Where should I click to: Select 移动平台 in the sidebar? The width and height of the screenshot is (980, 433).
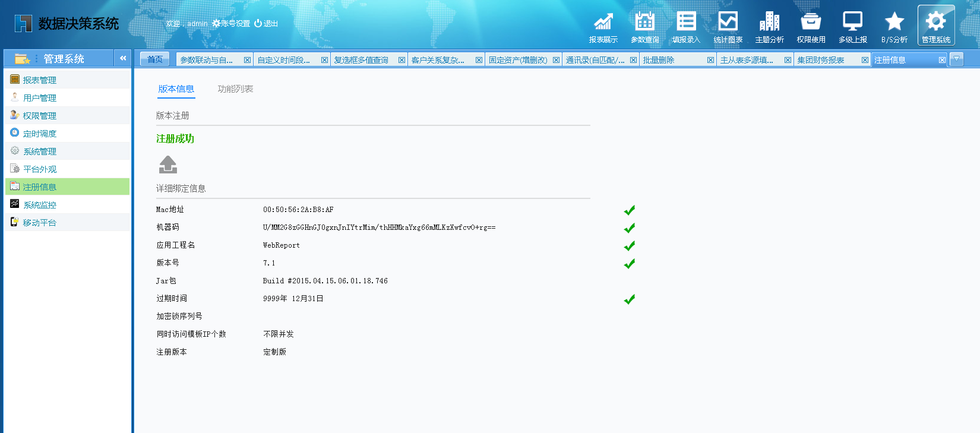(x=67, y=222)
